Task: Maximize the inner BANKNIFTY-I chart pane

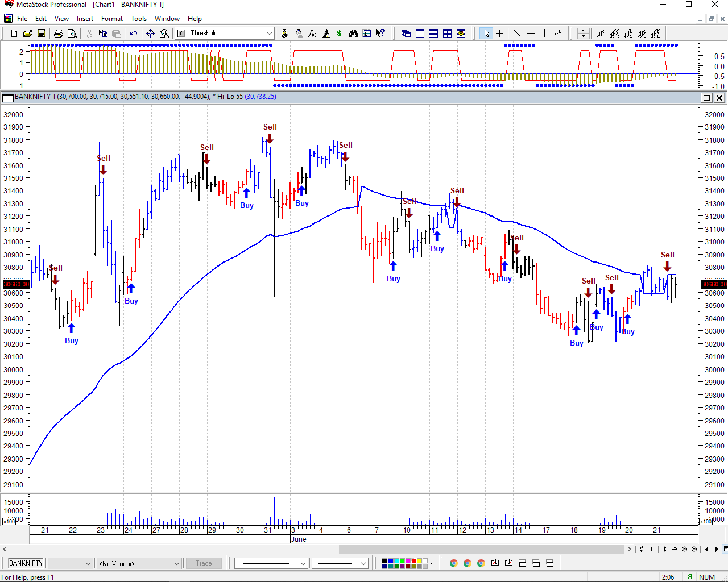Action: coord(706,98)
